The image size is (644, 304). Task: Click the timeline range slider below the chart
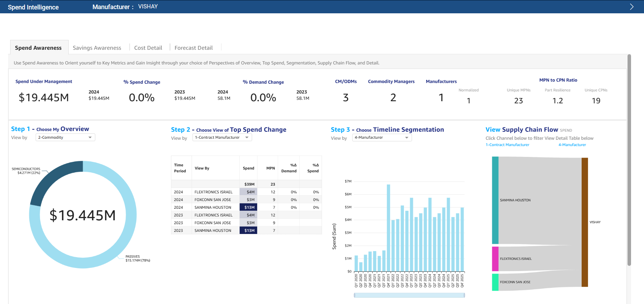(409, 295)
